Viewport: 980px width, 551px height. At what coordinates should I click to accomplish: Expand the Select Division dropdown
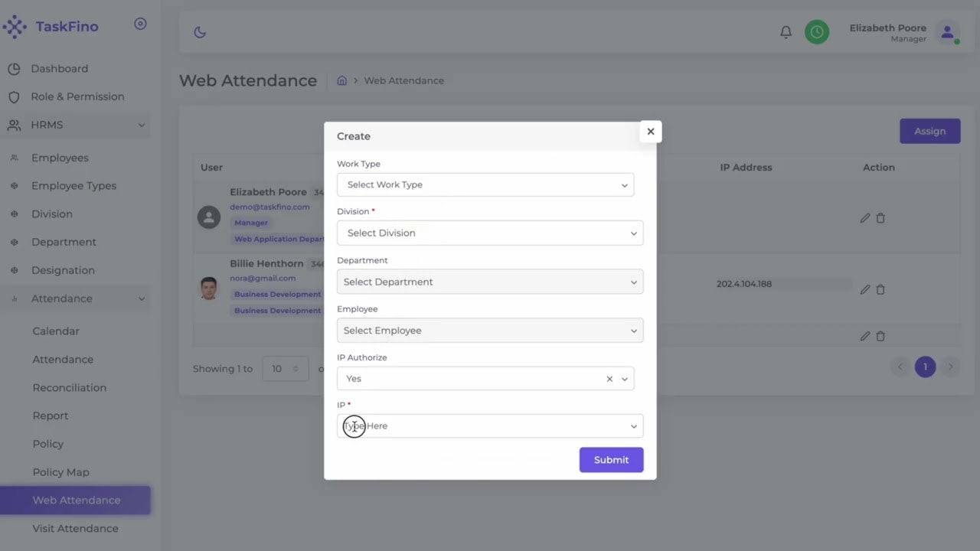(490, 233)
